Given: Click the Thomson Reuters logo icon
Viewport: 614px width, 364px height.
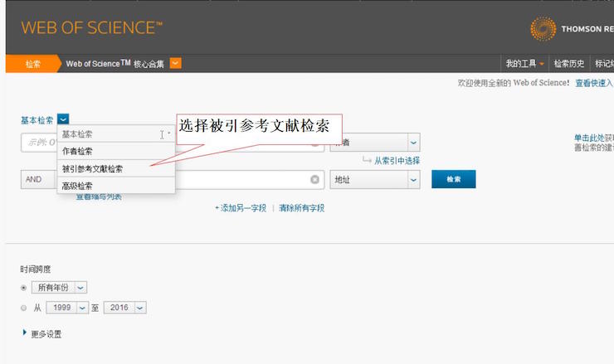Looking at the screenshot, I should 543,28.
